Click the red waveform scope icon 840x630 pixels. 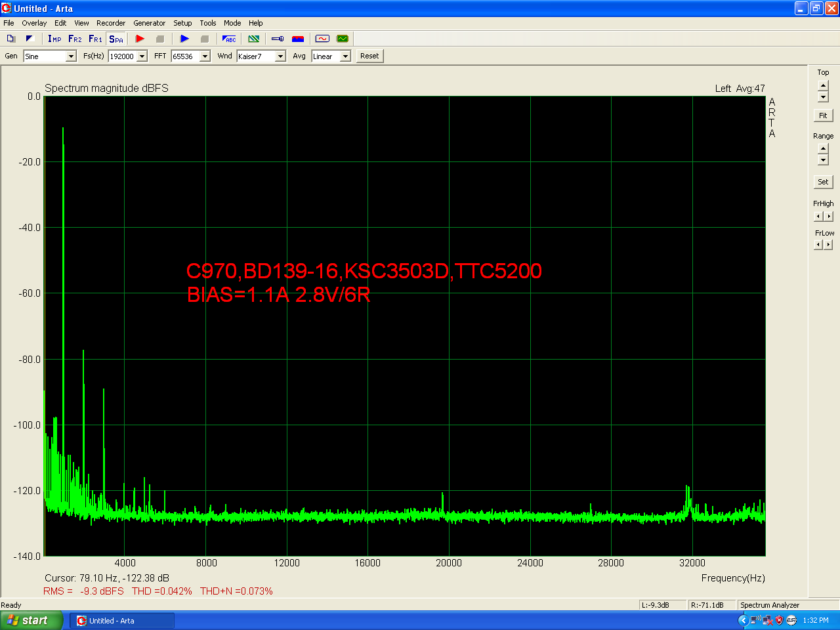(x=322, y=39)
